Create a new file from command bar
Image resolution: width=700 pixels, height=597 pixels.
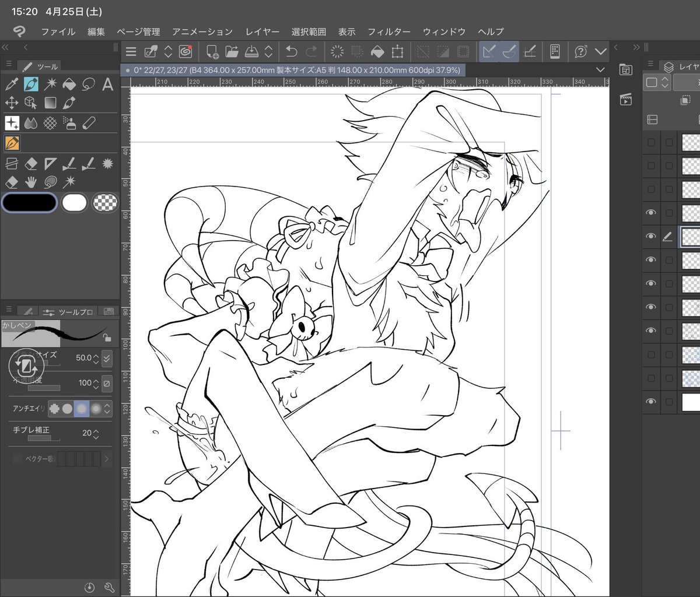click(212, 51)
